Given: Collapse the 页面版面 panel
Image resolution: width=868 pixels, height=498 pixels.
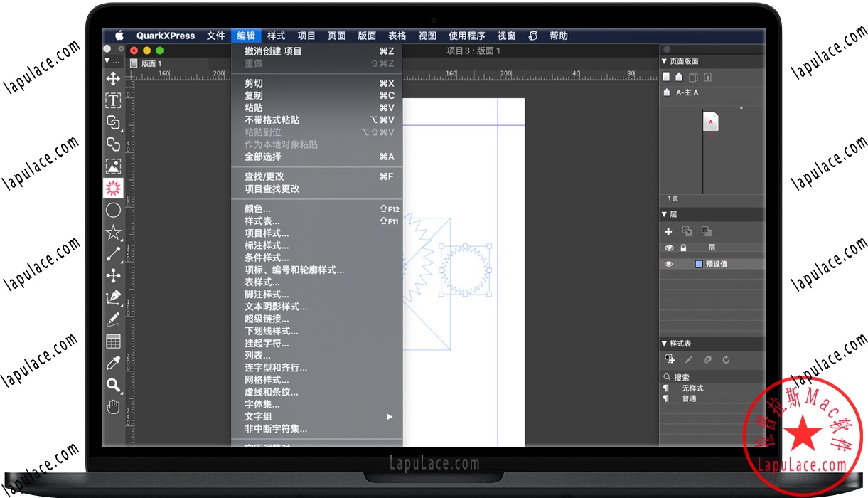Looking at the screenshot, I should 664,60.
